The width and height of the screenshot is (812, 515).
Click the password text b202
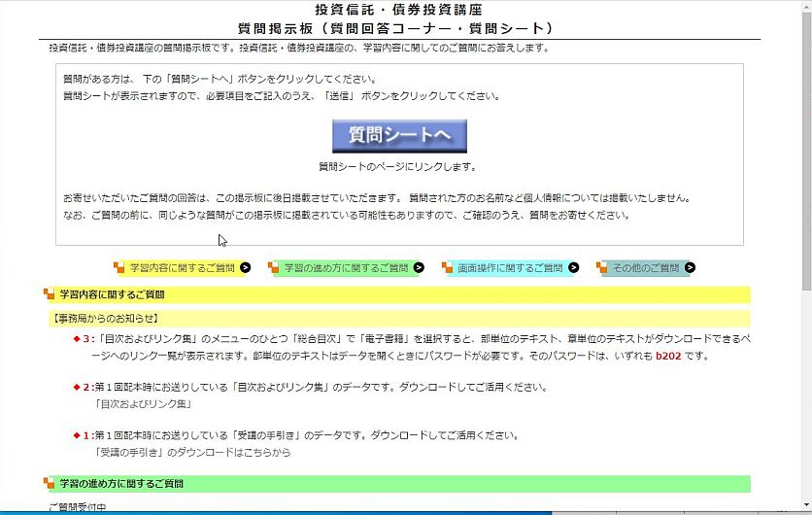tap(668, 356)
